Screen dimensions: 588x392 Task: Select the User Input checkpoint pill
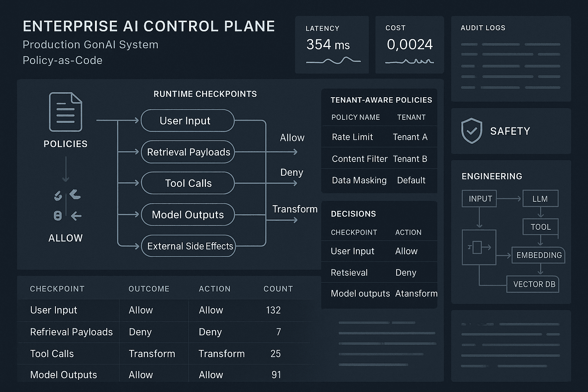click(188, 121)
